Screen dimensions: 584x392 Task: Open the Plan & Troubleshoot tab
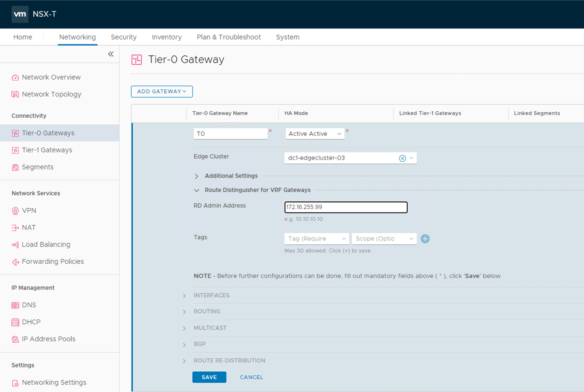[229, 37]
